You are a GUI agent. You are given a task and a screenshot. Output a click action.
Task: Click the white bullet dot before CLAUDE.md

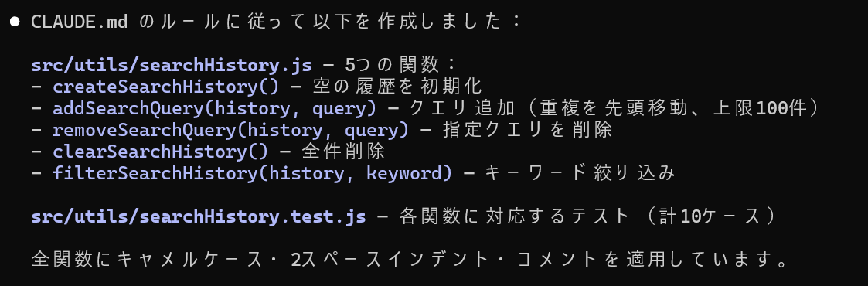[x=15, y=22]
